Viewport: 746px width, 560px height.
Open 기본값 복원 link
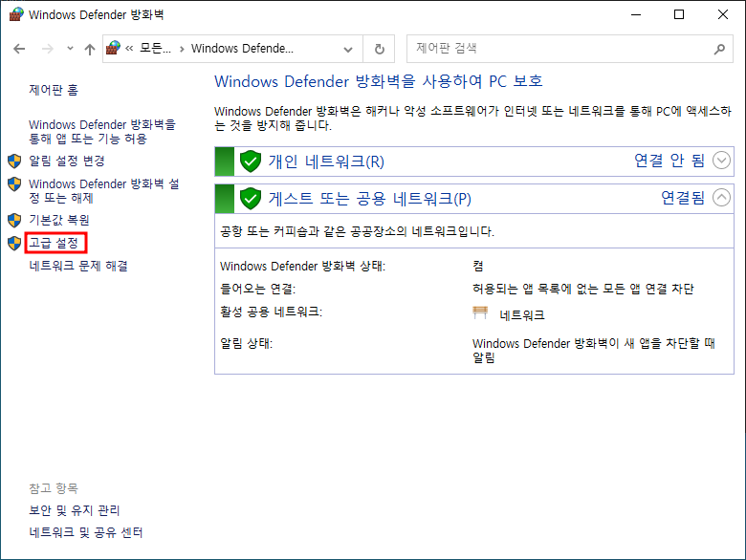tap(59, 220)
